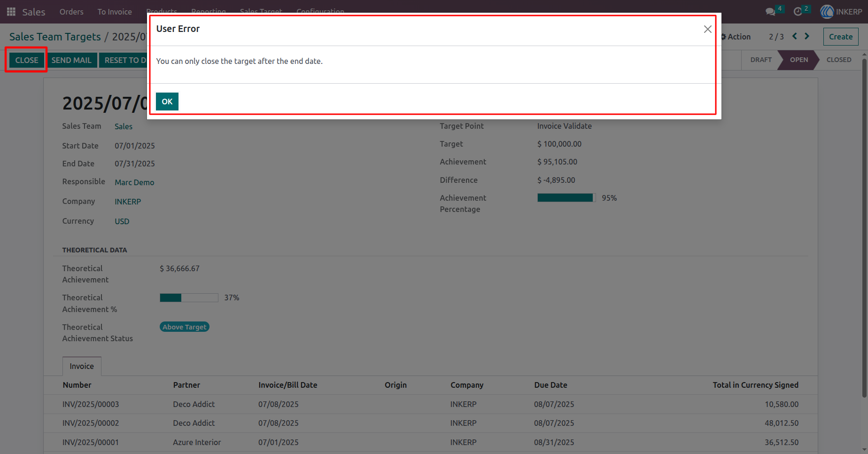Click the 37% theoretical progress bar

pyautogui.click(x=189, y=297)
